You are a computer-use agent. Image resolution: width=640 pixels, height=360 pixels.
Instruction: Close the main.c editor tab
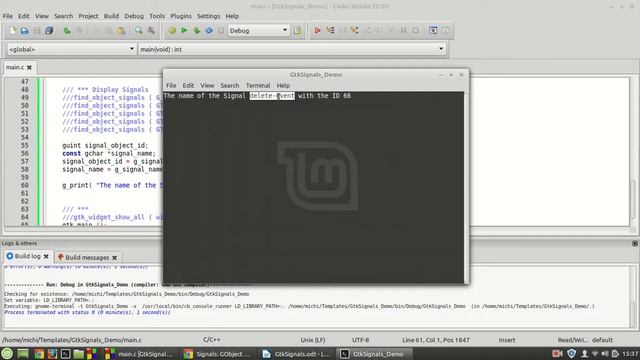tap(29, 67)
